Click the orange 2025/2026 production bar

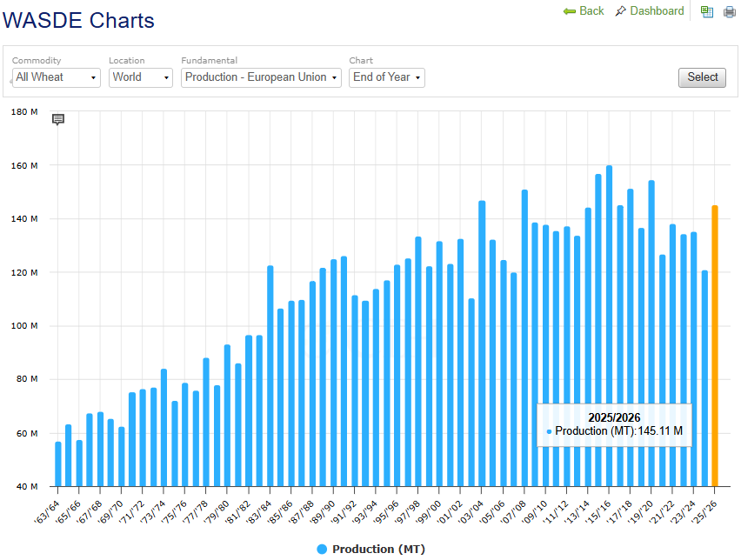715,346
